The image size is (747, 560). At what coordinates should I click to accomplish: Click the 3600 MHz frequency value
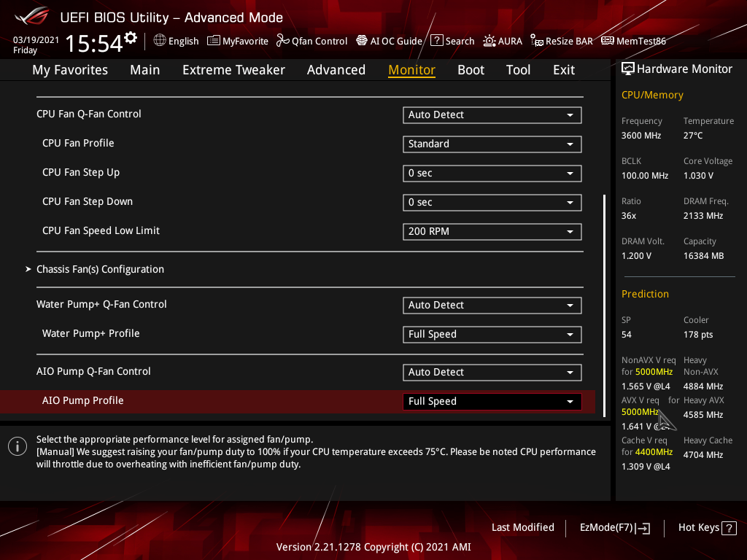pyautogui.click(x=640, y=136)
